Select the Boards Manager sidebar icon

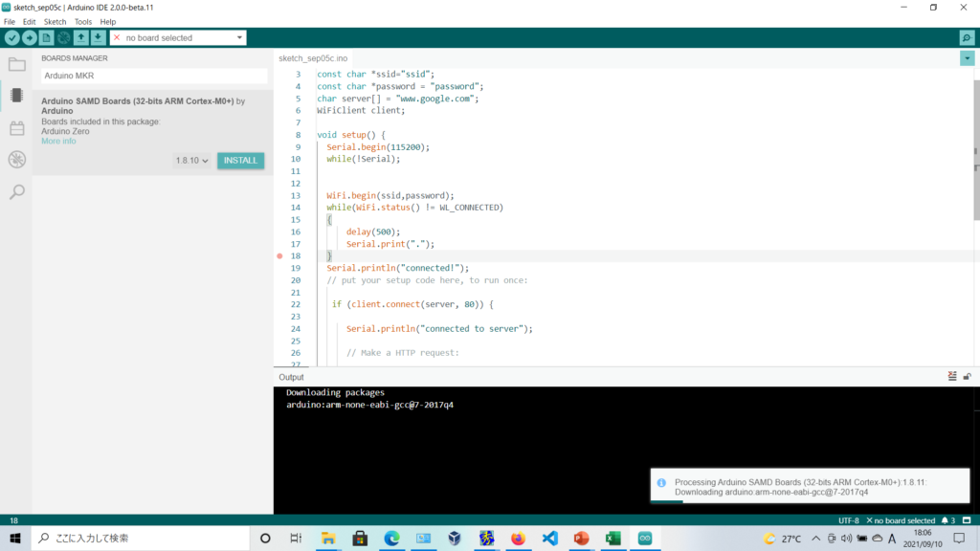coord(17,96)
